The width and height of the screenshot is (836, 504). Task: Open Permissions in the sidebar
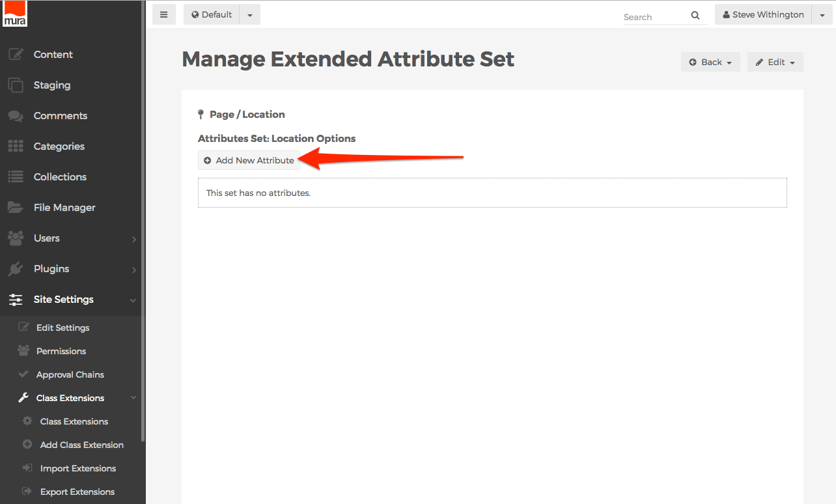pos(61,351)
